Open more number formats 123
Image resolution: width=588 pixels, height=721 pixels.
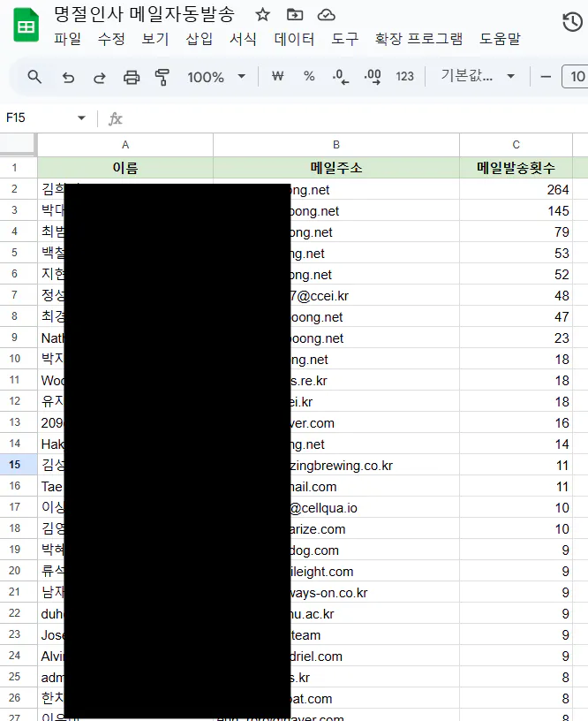[x=404, y=76]
